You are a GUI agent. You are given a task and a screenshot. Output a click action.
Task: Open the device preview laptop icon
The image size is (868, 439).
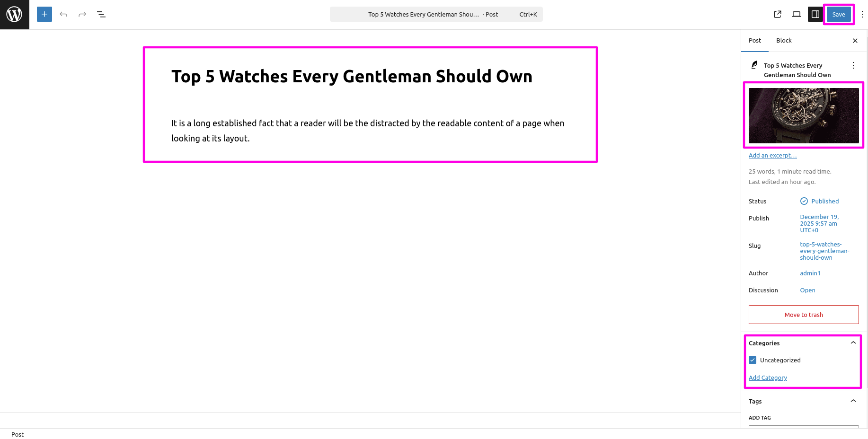point(797,14)
